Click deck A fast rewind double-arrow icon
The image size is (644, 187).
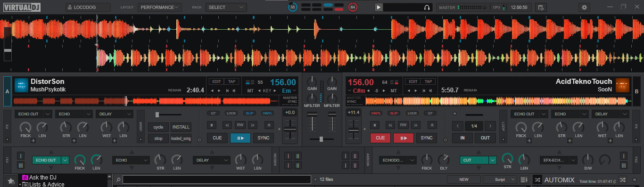pos(227,125)
